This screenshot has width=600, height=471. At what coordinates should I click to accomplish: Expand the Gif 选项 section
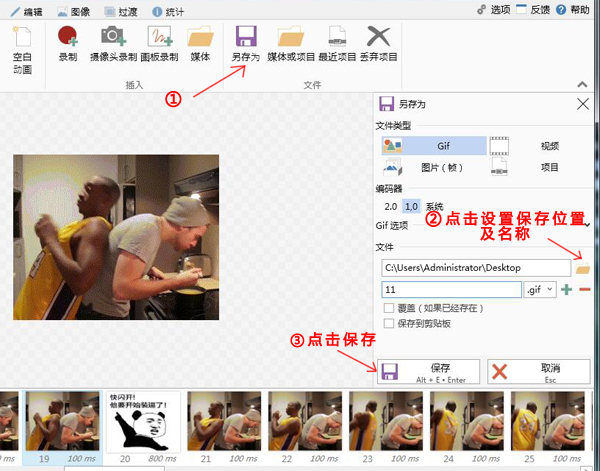(x=587, y=225)
